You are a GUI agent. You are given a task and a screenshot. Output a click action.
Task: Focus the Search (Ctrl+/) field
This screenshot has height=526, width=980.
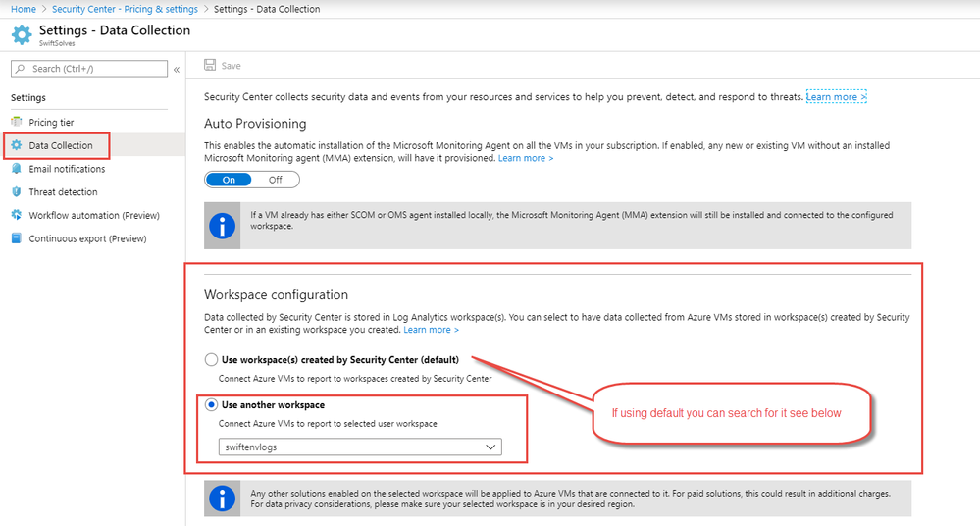click(89, 68)
